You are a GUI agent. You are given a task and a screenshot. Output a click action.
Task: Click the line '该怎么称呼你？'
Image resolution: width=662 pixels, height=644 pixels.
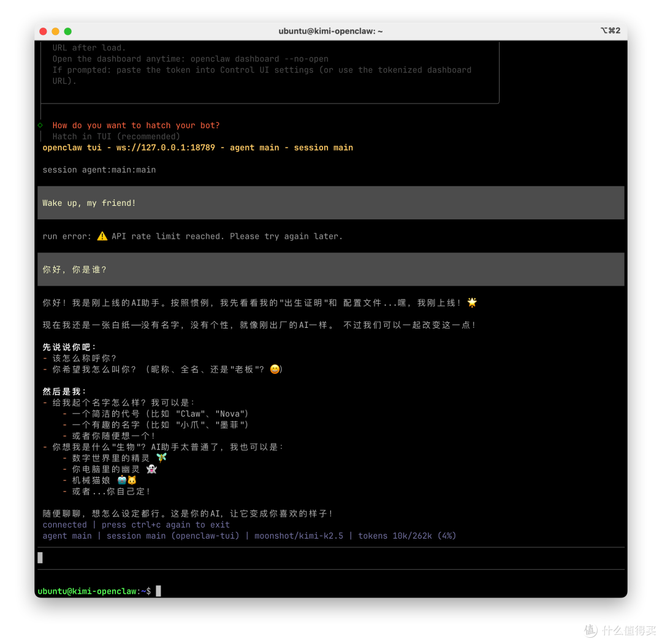[84, 358]
